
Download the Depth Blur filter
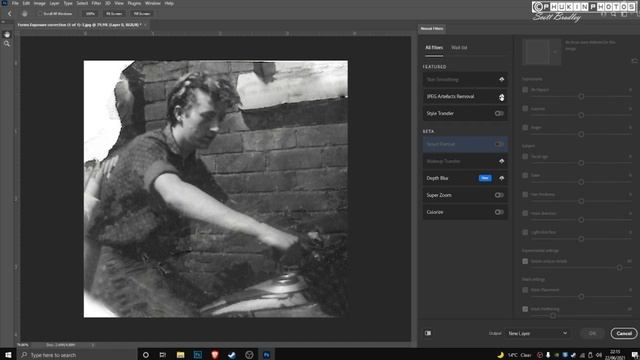click(501, 178)
